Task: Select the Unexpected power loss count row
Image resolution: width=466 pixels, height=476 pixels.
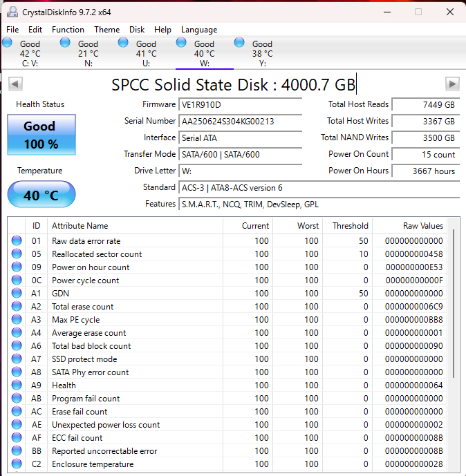Action: [x=106, y=425]
